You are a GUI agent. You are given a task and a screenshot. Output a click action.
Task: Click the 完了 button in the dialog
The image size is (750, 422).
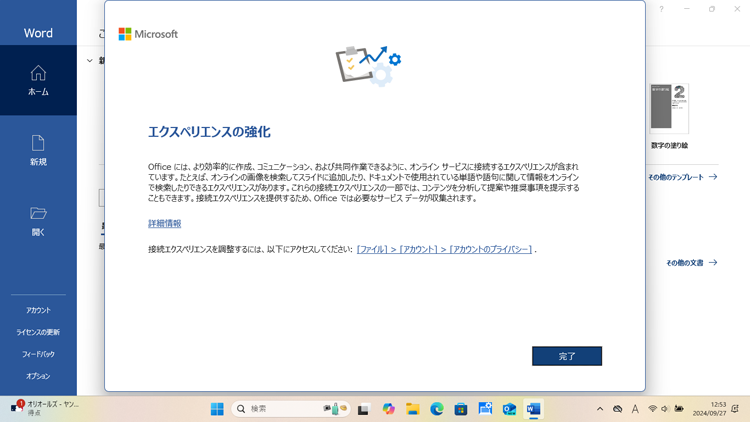tap(566, 356)
